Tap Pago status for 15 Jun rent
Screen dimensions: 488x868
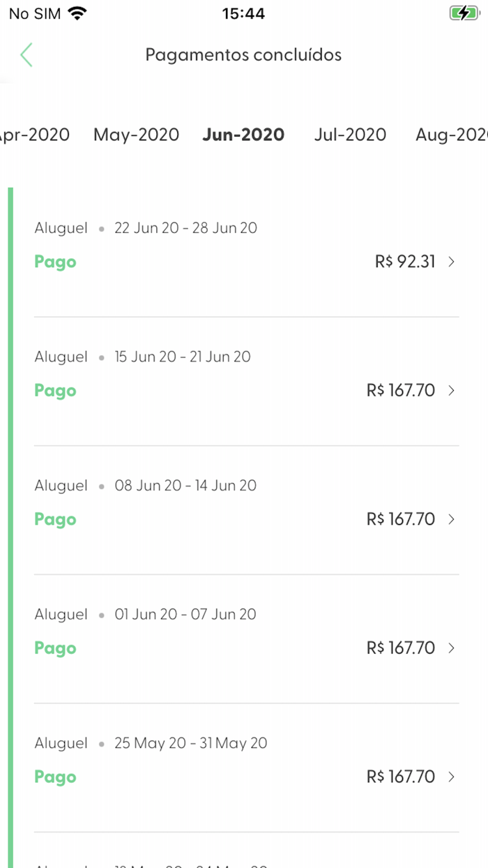[x=55, y=391]
